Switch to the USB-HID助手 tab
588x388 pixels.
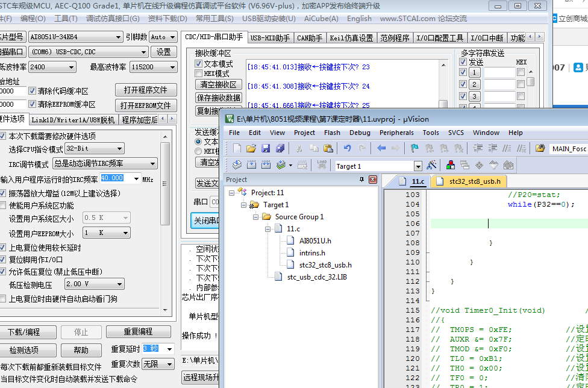point(270,38)
